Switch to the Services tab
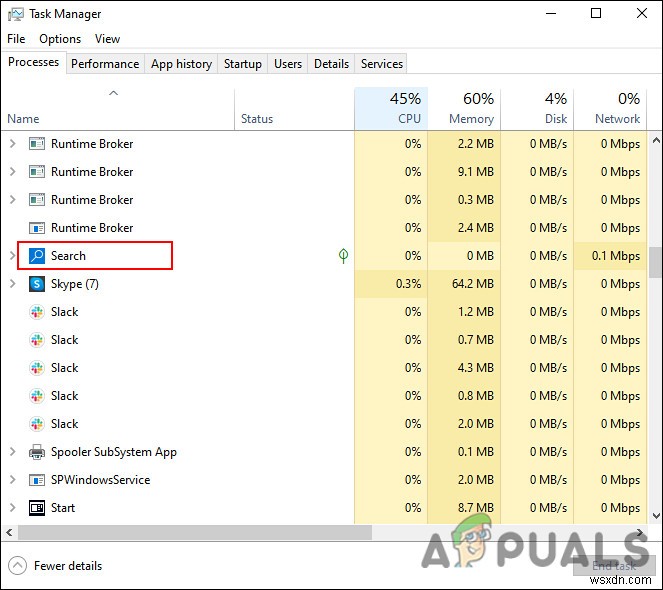 tap(382, 64)
